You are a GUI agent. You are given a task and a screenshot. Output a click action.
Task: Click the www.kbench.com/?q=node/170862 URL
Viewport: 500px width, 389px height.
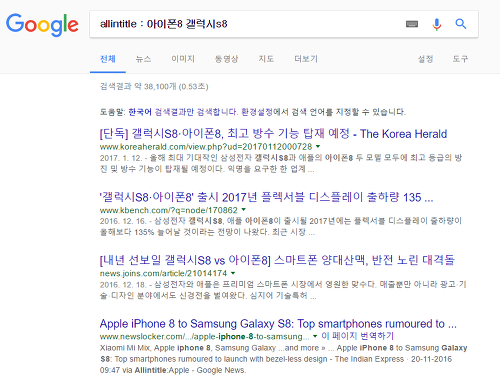pos(169,210)
